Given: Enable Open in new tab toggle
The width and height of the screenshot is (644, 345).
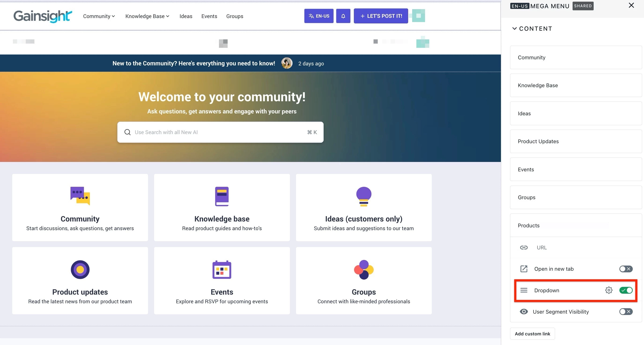Looking at the screenshot, I should click(626, 269).
